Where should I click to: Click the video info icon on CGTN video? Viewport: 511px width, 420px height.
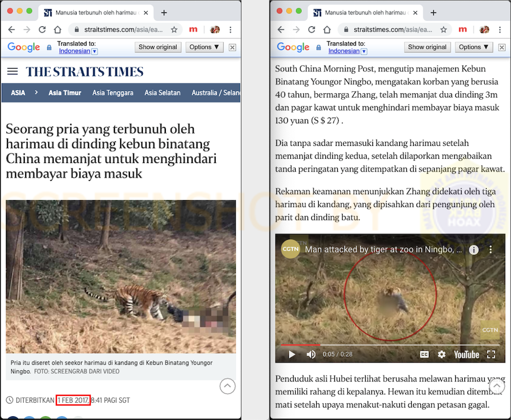tap(473, 250)
